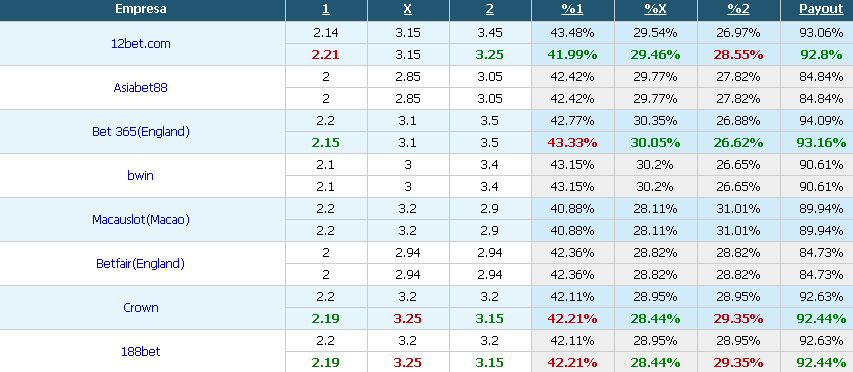Sort by the Payout column header
Image resolution: width=853 pixels, height=372 pixels.
click(x=821, y=9)
